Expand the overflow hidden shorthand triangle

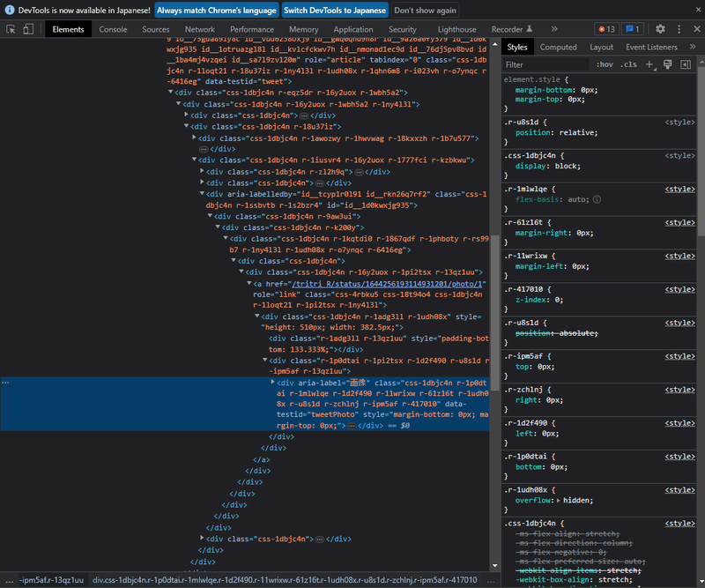[559, 500]
